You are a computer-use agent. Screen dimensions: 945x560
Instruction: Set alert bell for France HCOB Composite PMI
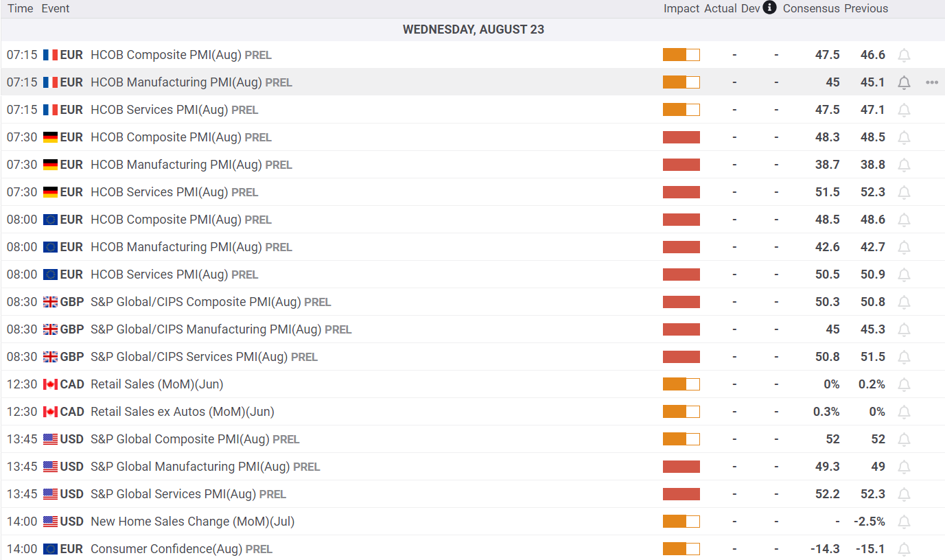point(905,55)
